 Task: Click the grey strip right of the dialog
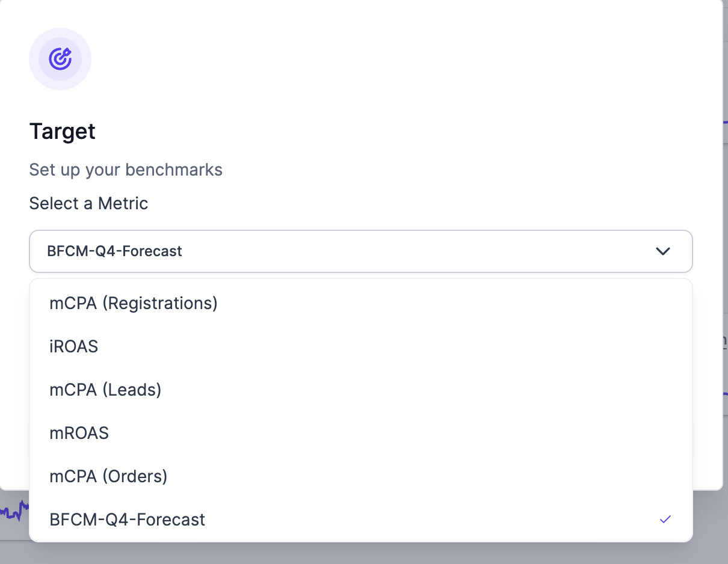point(725,241)
